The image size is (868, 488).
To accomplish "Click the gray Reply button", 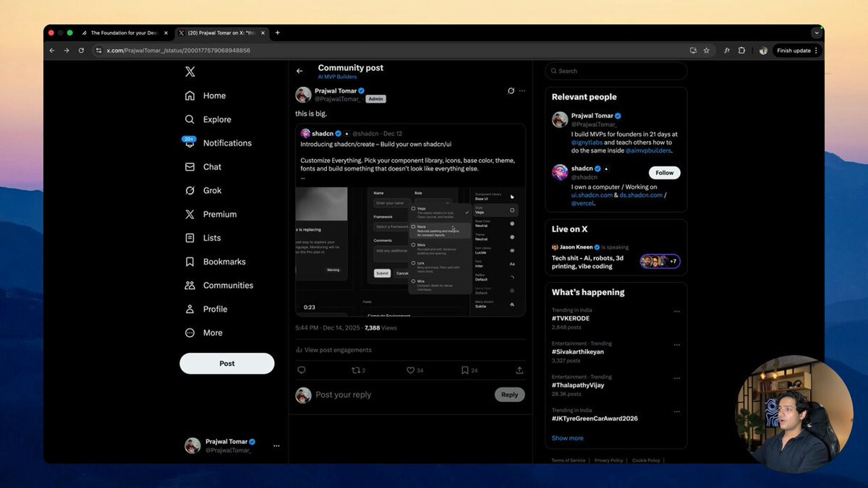I will [510, 395].
